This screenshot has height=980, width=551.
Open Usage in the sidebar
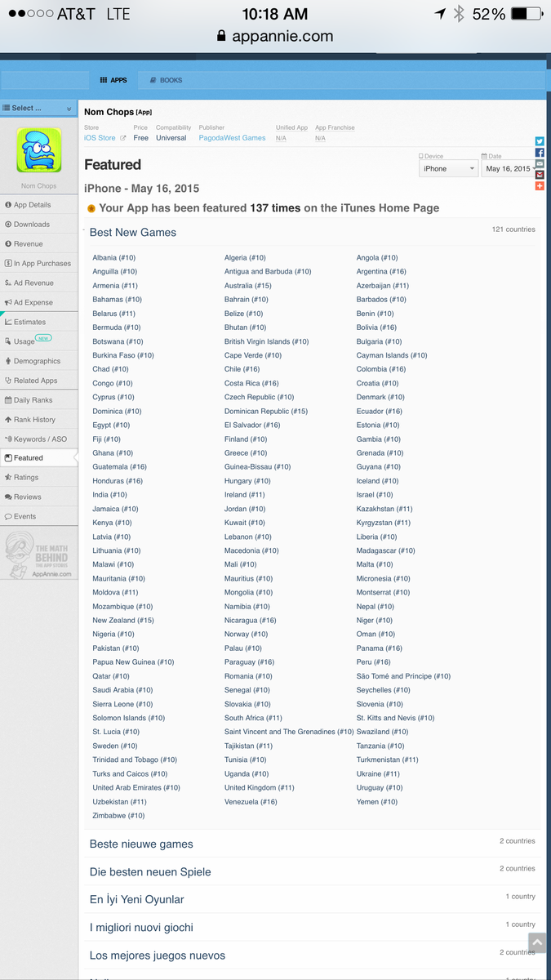point(38,341)
